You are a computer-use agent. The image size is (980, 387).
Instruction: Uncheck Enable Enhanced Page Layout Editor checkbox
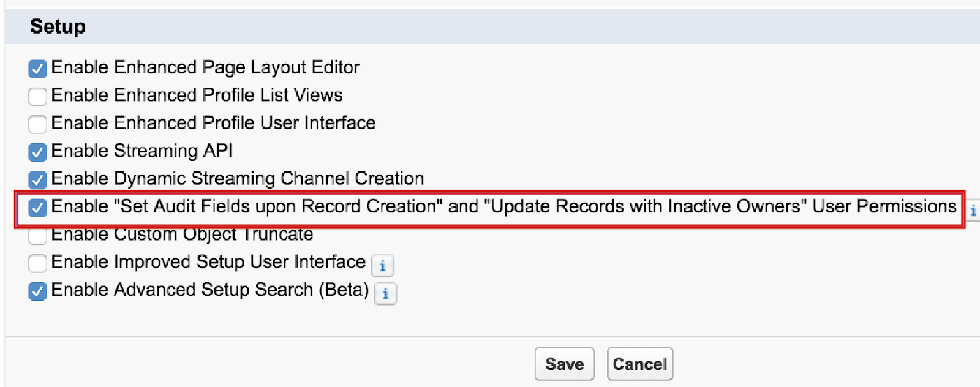pos(37,69)
